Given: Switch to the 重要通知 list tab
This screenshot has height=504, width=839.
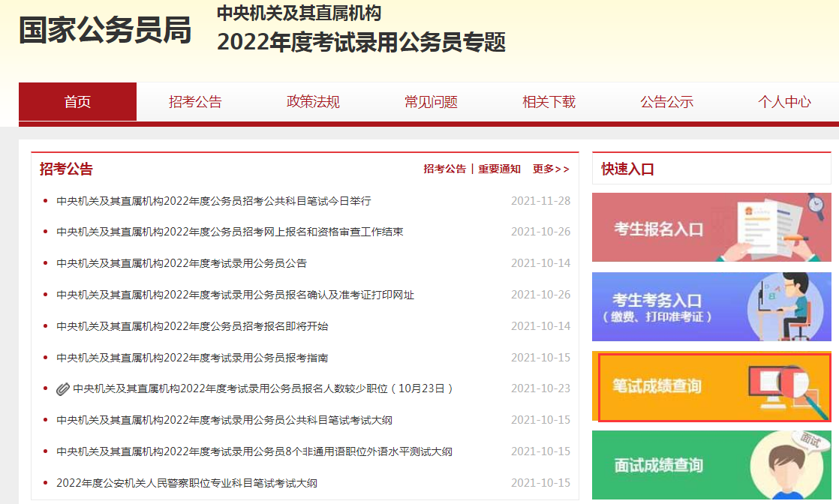Looking at the screenshot, I should coord(499,169).
